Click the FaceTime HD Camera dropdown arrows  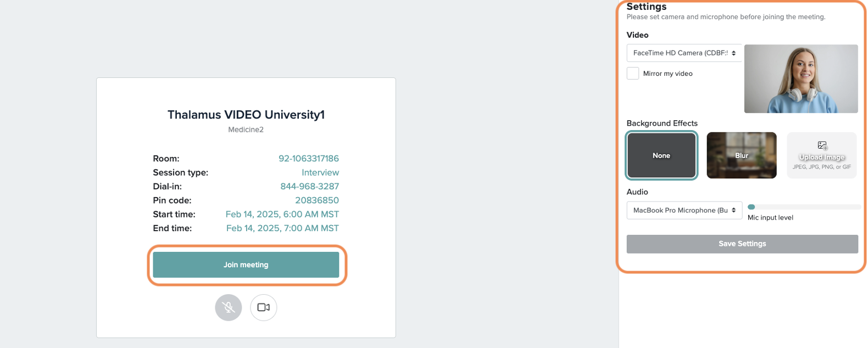pos(733,53)
